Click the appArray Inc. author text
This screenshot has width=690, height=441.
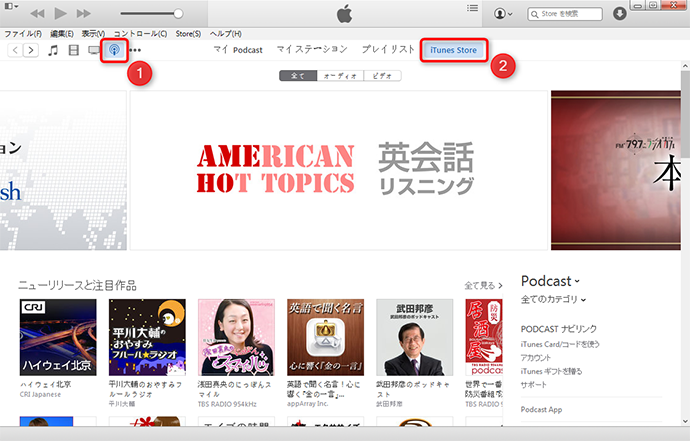pos(308,404)
